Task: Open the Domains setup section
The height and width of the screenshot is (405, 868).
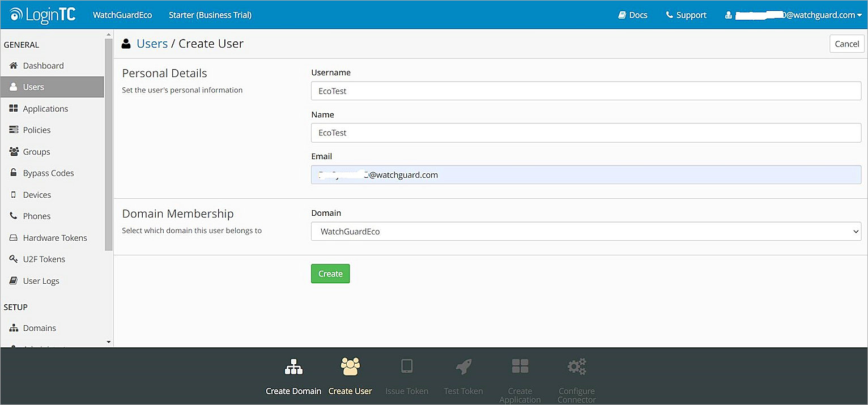Action: 40,327
